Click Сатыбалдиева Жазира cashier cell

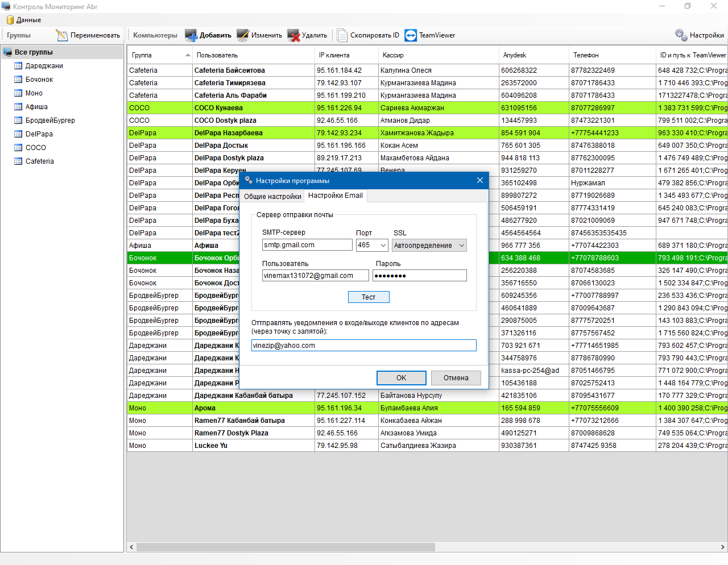[439, 446]
